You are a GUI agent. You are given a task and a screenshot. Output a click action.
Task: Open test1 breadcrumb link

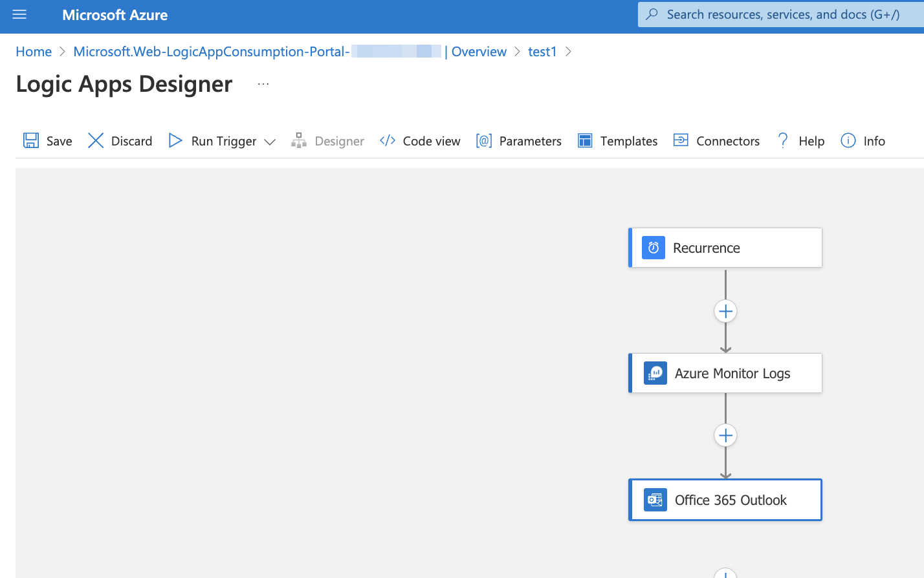point(542,52)
